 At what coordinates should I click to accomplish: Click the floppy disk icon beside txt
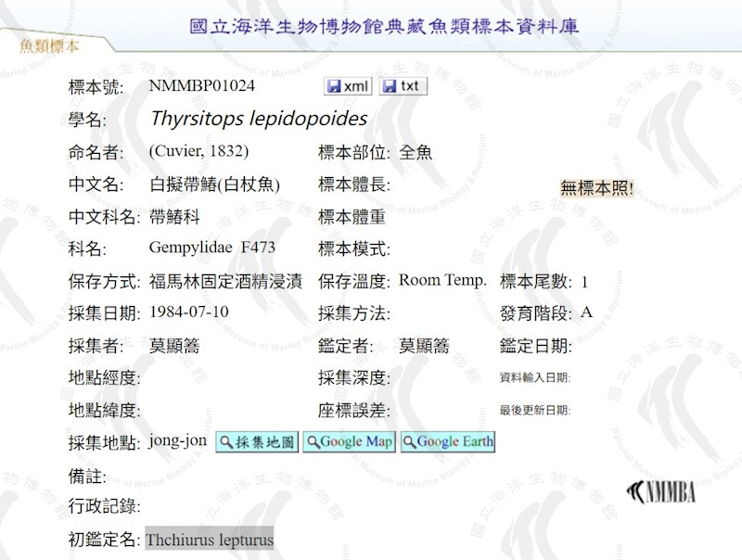390,86
